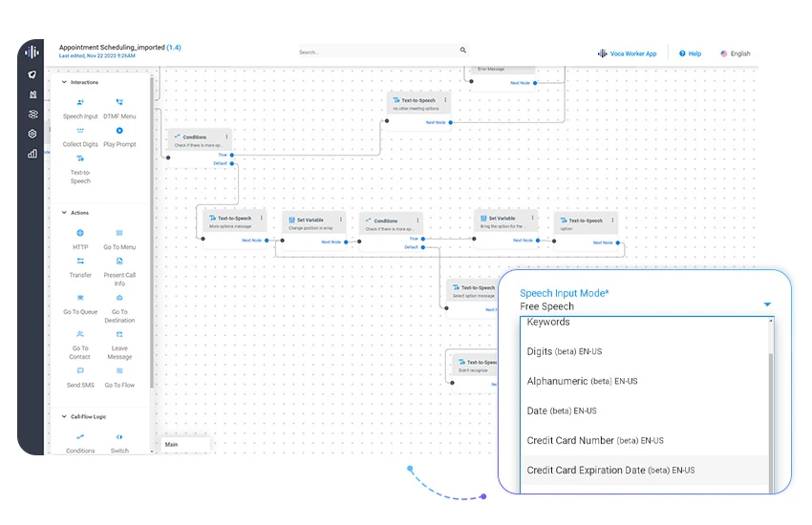The height and width of the screenshot is (525, 812).
Task: Click the Go To Queue action icon
Action: click(x=80, y=298)
